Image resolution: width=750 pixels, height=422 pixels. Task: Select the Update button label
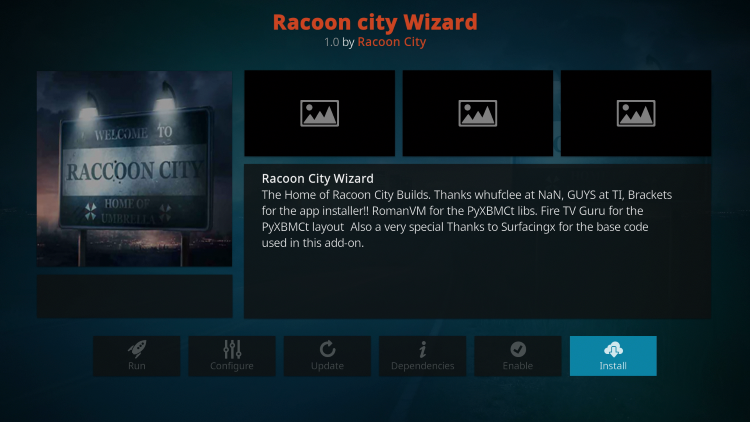(327, 366)
